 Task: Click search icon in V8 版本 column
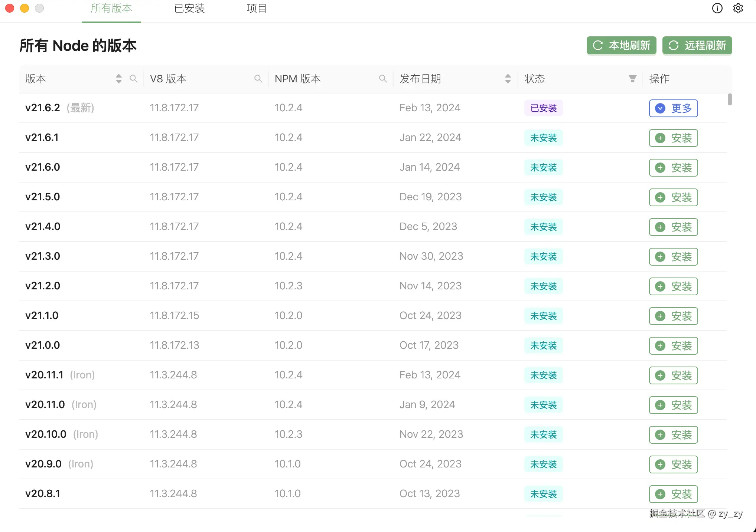[x=258, y=78]
